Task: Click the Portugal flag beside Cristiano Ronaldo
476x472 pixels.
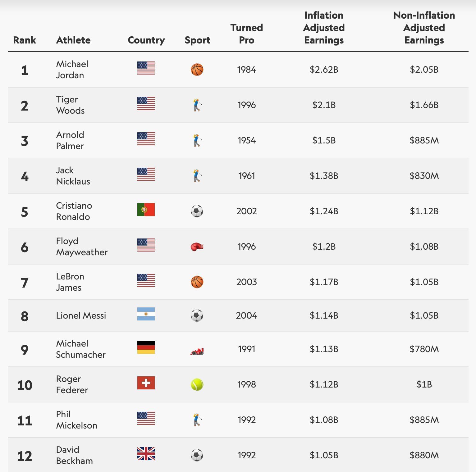Action: (146, 210)
